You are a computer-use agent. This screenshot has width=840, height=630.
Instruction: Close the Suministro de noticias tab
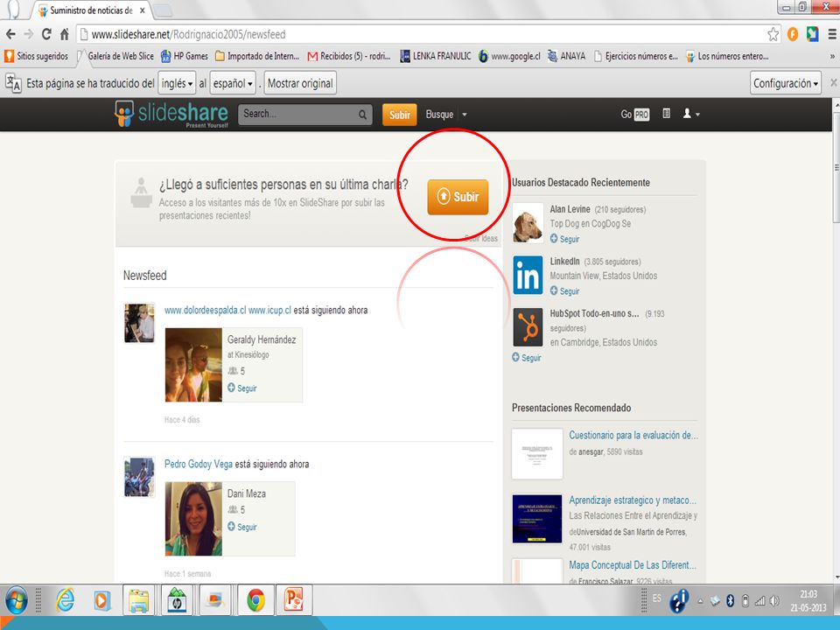tap(142, 10)
